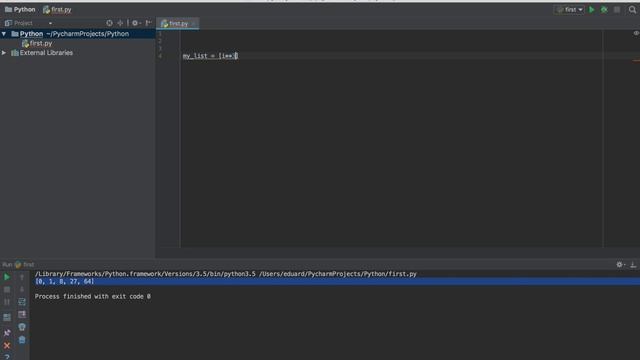Click Restore Layout icon in Run panel
The width and height of the screenshot is (640, 360).
coord(7,317)
